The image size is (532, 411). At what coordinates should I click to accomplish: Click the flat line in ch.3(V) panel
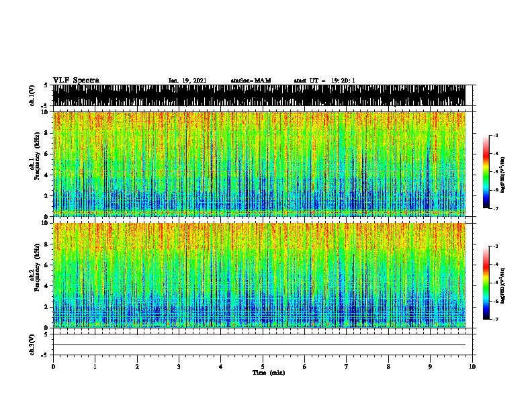tap(259, 345)
